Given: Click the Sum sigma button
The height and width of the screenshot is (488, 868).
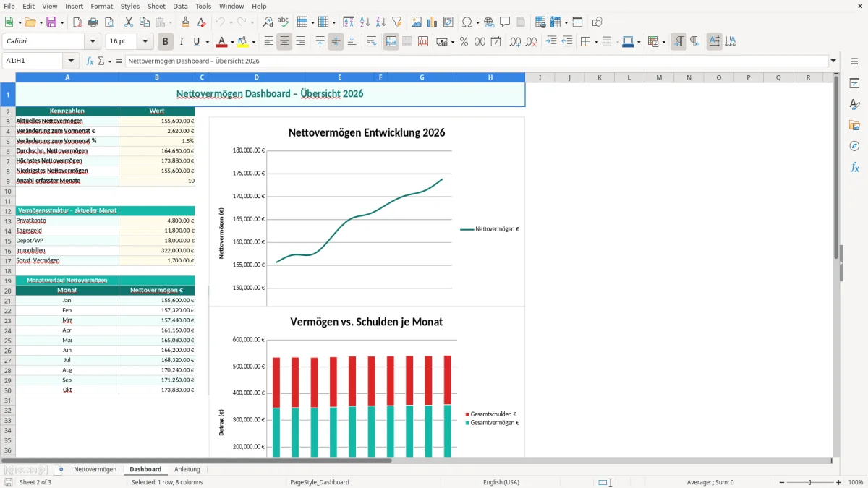Looking at the screenshot, I should click(101, 61).
